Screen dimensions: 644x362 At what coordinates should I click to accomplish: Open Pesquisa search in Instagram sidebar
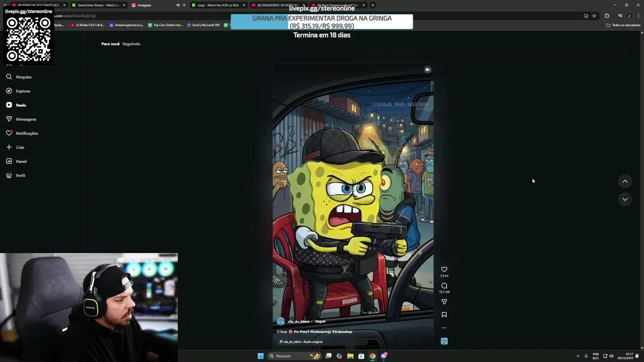point(19,77)
